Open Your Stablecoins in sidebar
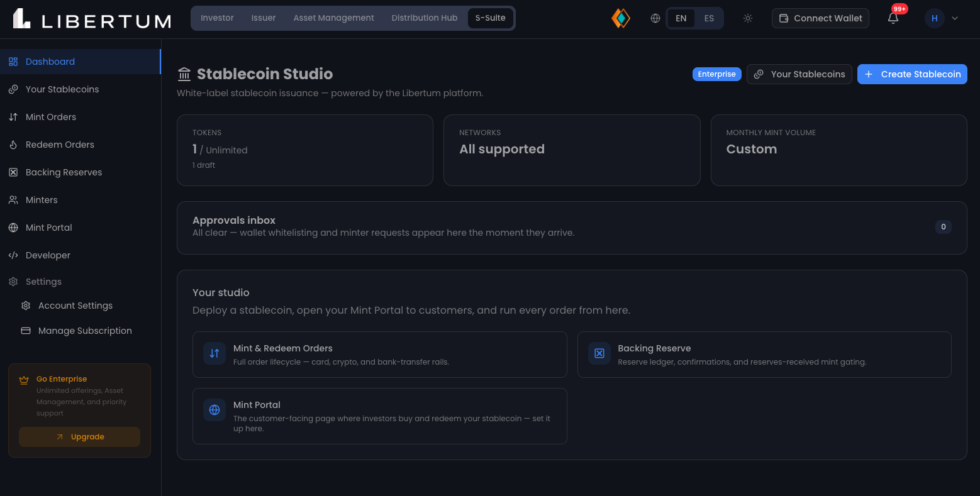This screenshot has width=980, height=496. tap(80, 89)
